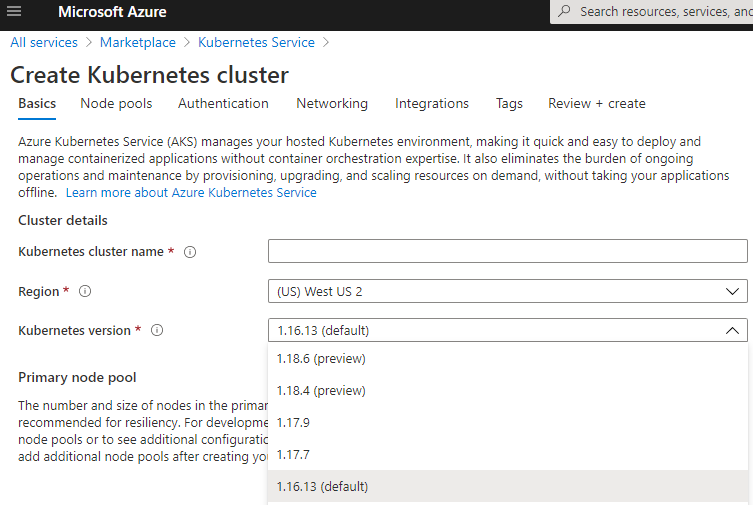Choose version 1.18.6 (preview)
The height and width of the screenshot is (505, 753).
tap(508, 359)
